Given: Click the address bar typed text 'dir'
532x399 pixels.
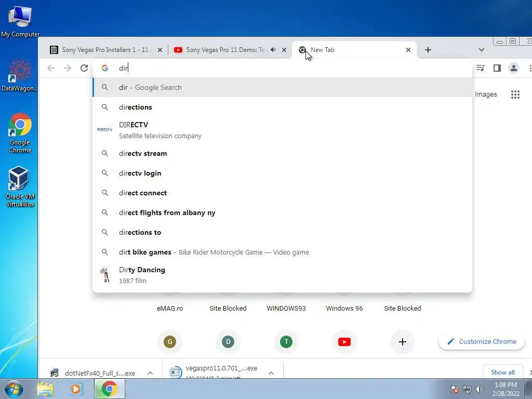Looking at the screenshot, I should (123, 68).
